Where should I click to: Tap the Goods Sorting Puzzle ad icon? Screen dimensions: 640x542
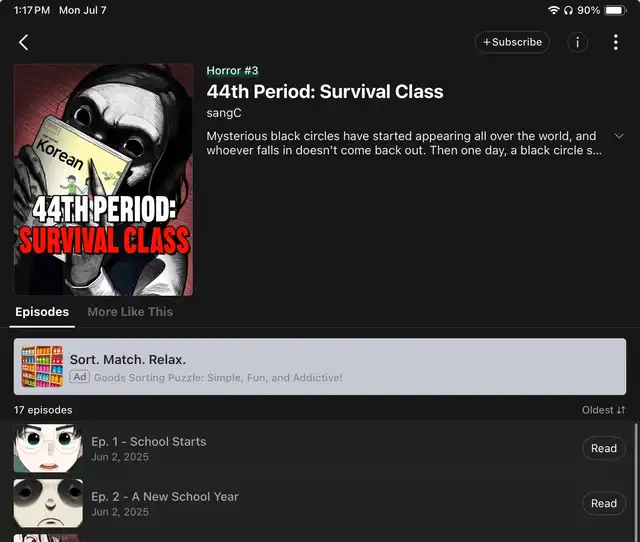tap(42, 366)
